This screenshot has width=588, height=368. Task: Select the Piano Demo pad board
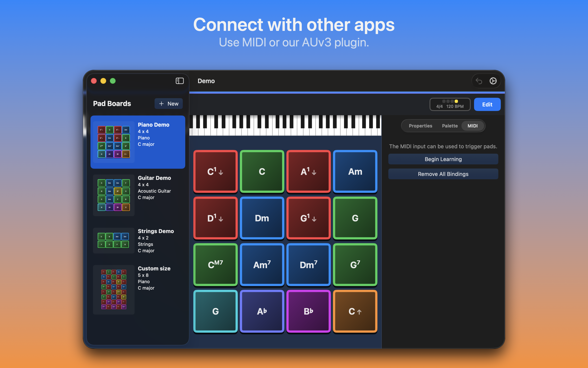[138, 142]
